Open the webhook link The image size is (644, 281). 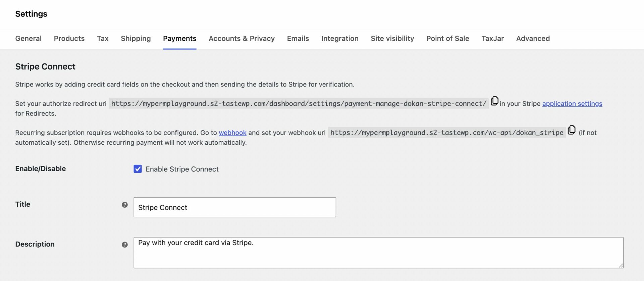click(x=232, y=133)
